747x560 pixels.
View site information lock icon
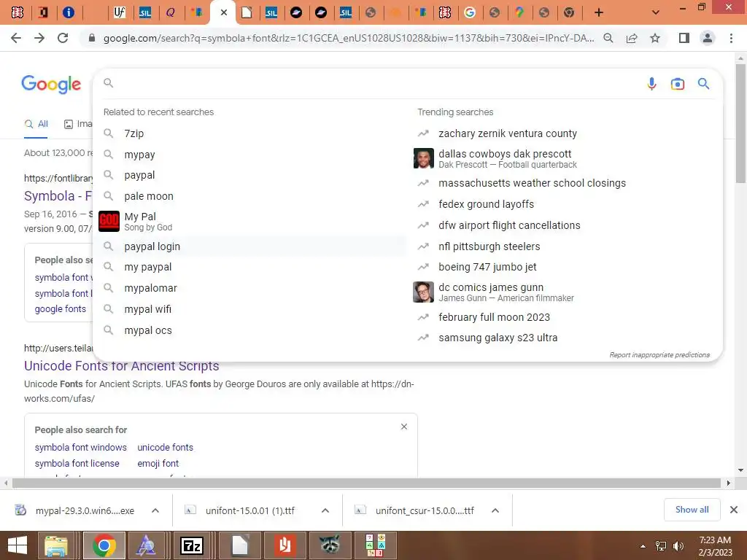point(92,38)
